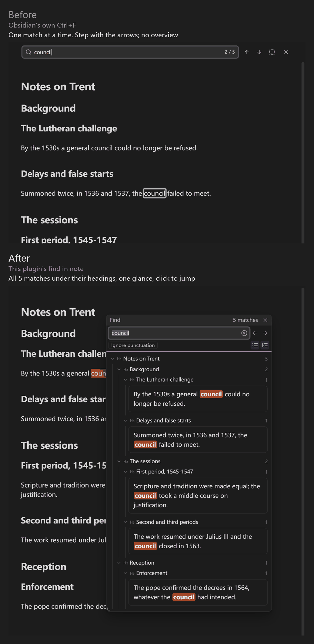The image size is (314, 644).
Task: Switch results to flat list view
Action: [255, 345]
